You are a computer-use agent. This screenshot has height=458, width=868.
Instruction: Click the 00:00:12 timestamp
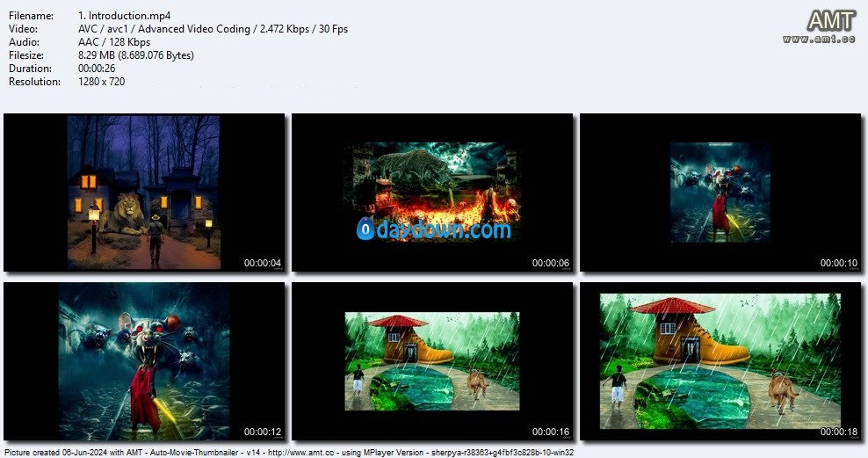(263, 432)
